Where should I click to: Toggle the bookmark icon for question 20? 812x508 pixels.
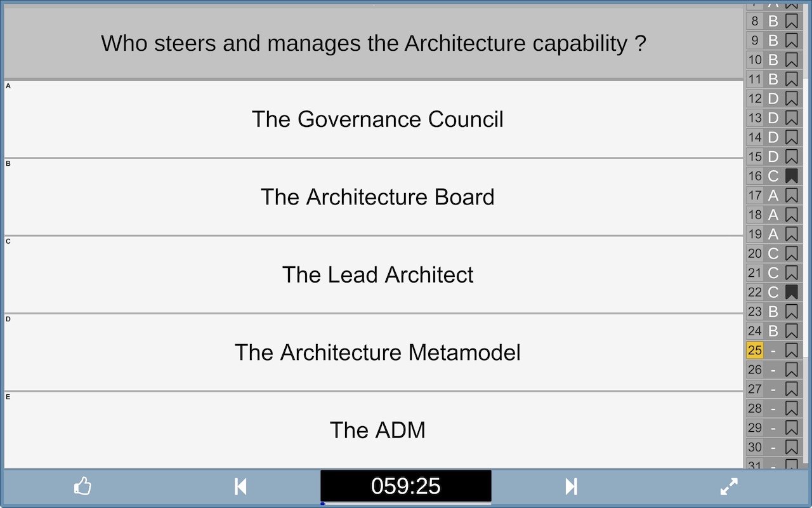point(791,253)
